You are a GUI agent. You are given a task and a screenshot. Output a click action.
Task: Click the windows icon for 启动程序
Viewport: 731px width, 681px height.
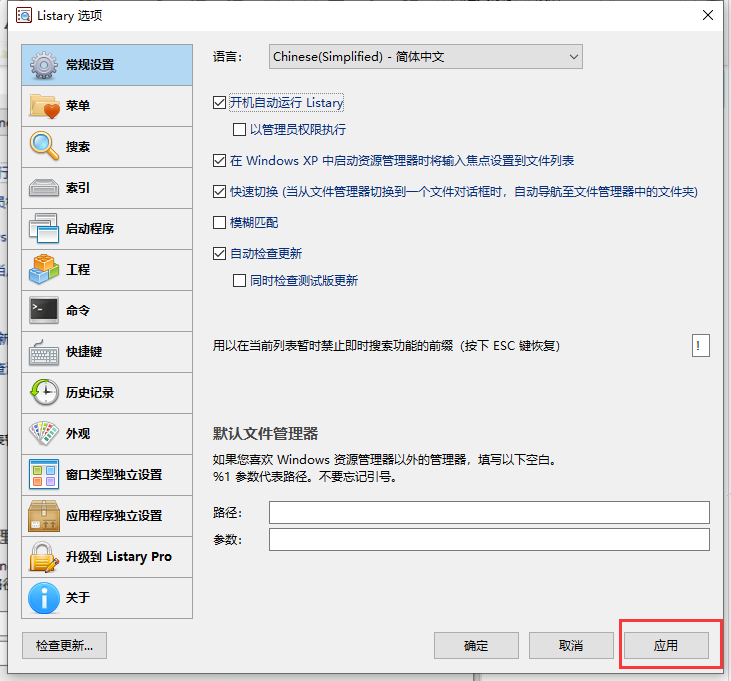44,228
